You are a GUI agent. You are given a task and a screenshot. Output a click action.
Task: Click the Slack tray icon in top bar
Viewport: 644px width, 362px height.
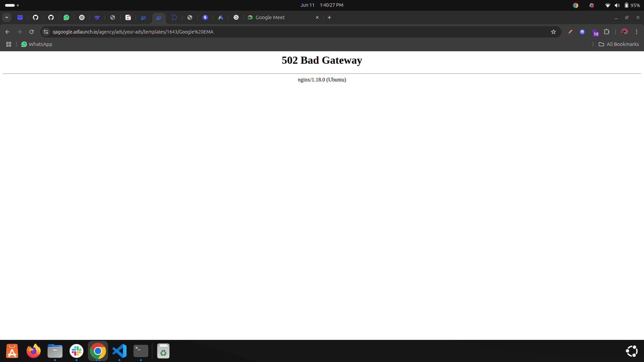[592, 5]
